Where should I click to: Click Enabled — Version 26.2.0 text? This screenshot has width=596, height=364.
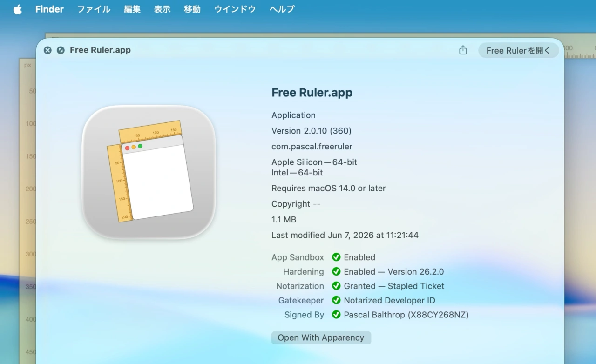tap(394, 271)
